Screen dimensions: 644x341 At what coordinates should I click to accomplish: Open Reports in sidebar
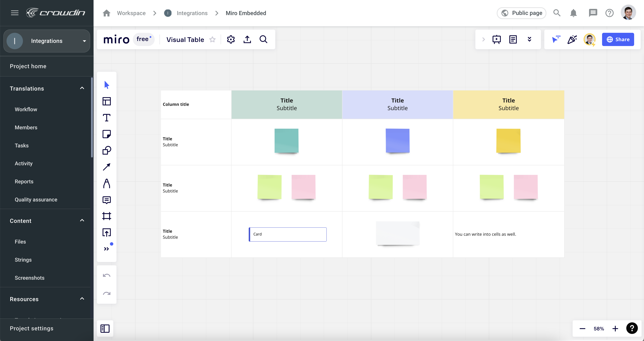click(x=24, y=181)
